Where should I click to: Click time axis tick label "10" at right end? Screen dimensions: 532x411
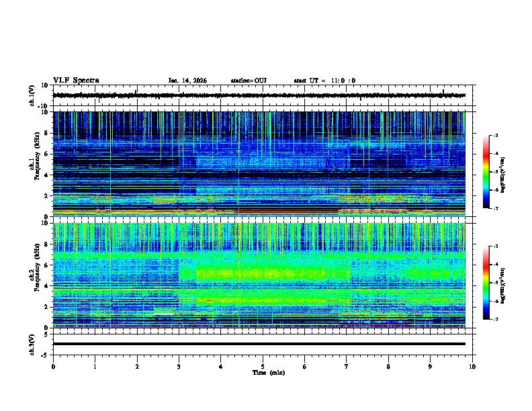pos(472,367)
